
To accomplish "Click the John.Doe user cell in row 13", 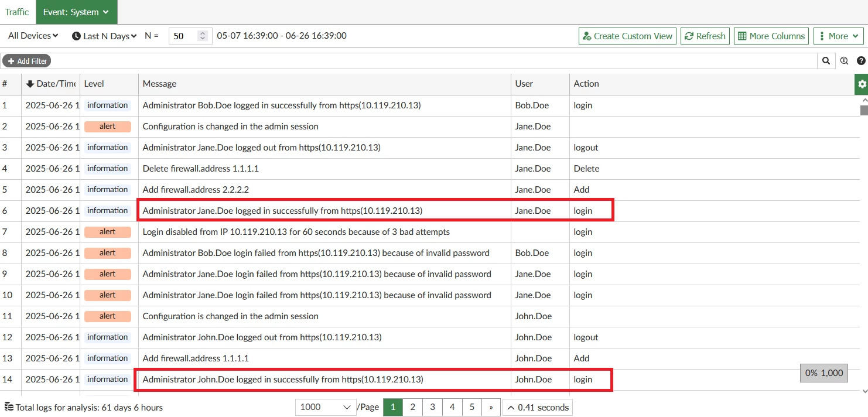I will click(x=534, y=358).
